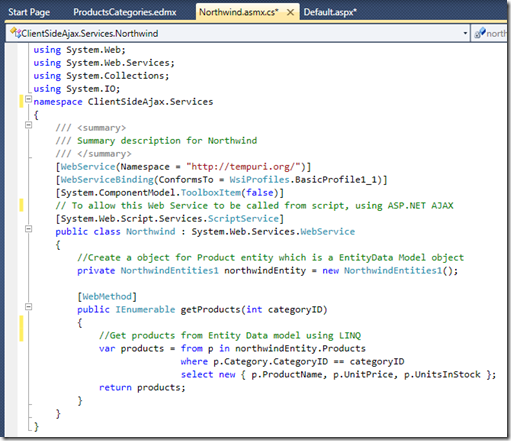Click the ScriptService attribute name
Viewport: 511px width, 441px height.
243,219
